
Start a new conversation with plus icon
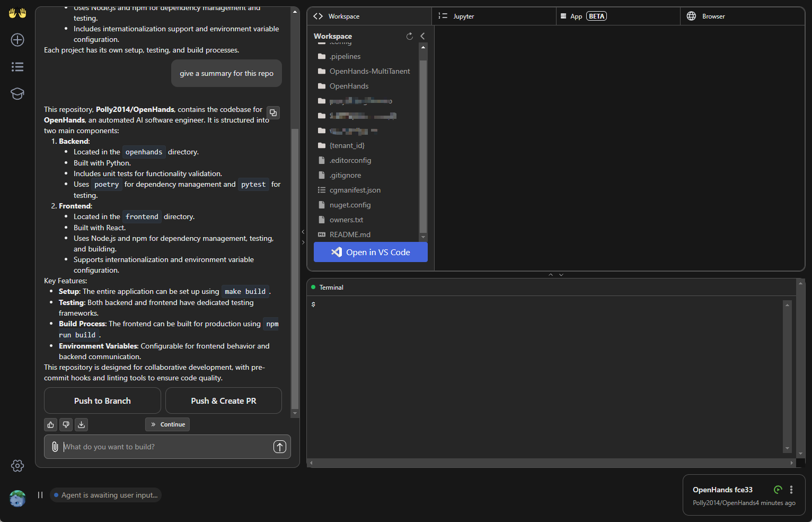click(x=17, y=40)
